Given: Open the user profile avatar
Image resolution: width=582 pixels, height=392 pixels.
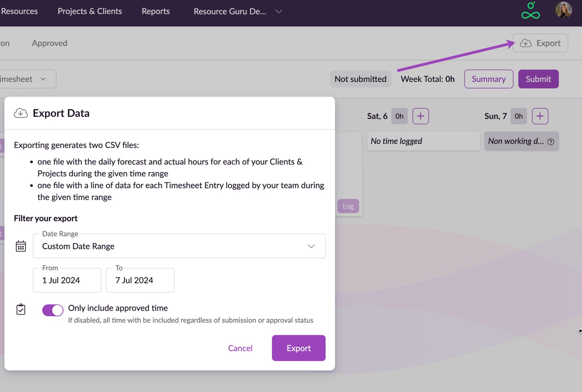Looking at the screenshot, I should [x=563, y=10].
